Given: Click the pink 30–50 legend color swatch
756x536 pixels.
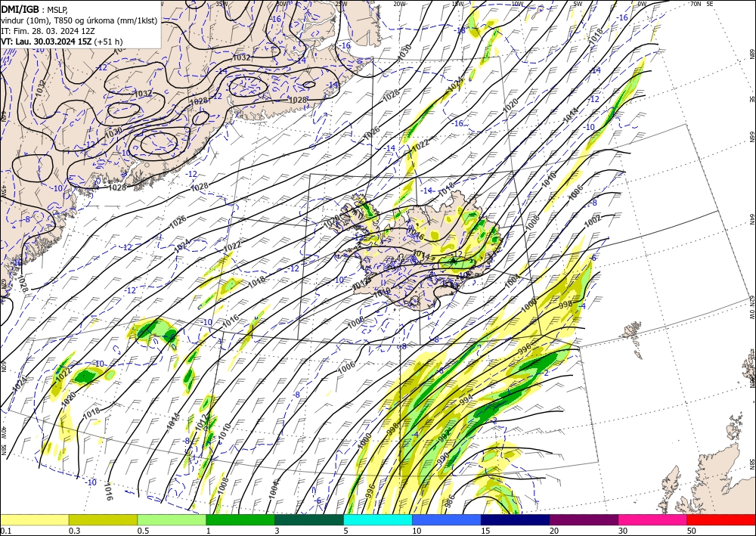Looking at the screenshot, I should (x=653, y=519).
